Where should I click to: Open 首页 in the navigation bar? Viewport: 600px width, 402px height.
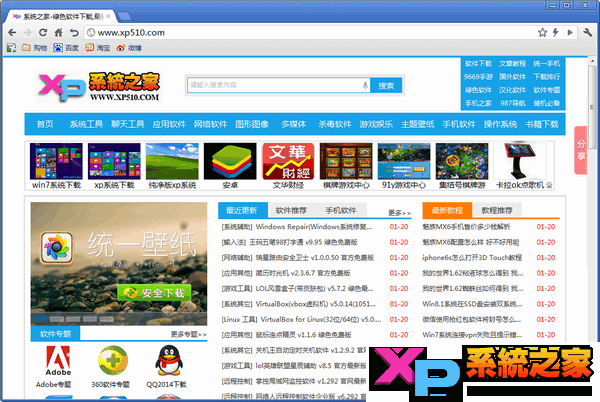click(x=45, y=124)
